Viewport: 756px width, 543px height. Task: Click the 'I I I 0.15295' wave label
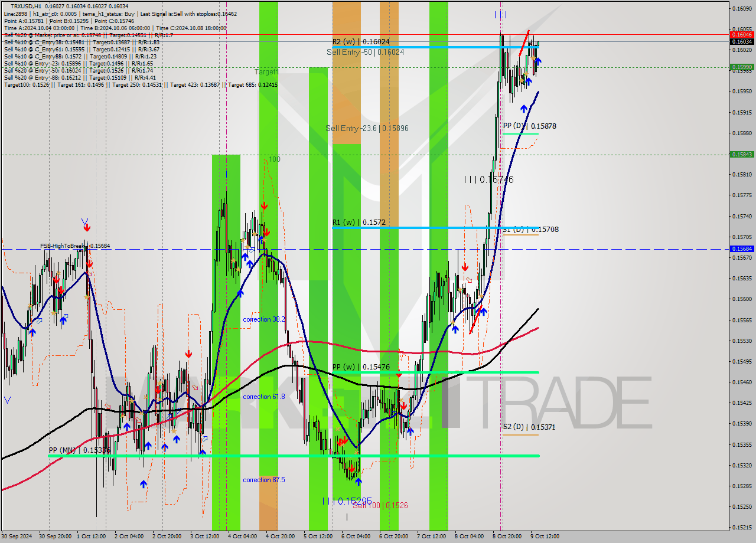347,501
